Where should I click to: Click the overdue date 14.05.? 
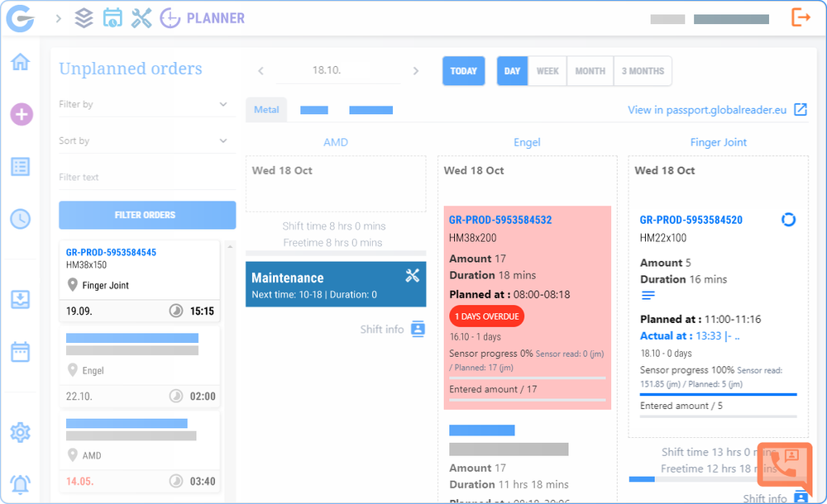(x=79, y=482)
